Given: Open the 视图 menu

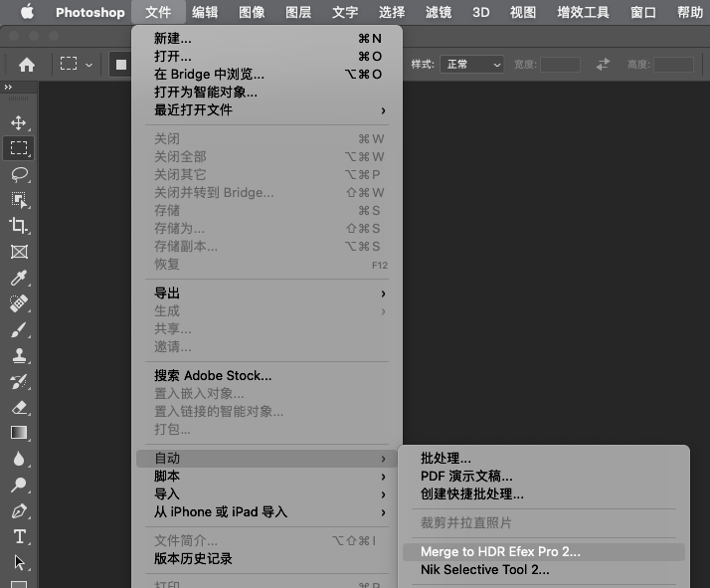Looking at the screenshot, I should [523, 12].
